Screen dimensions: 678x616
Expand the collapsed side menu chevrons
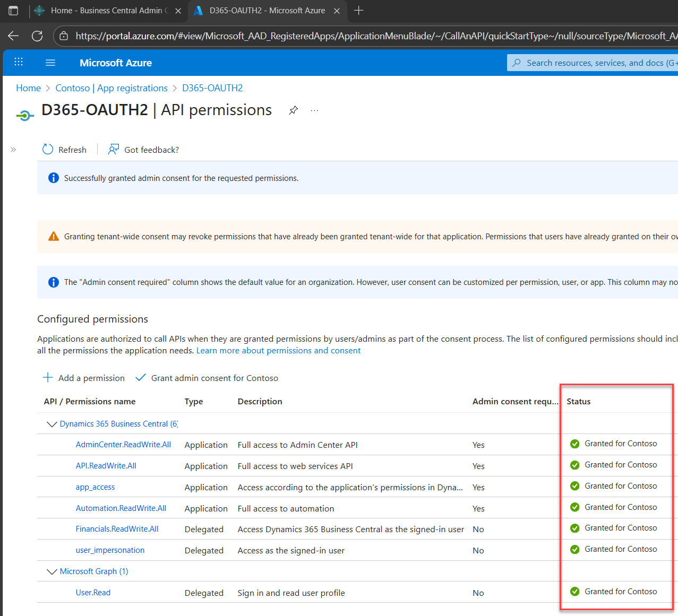[x=13, y=150]
